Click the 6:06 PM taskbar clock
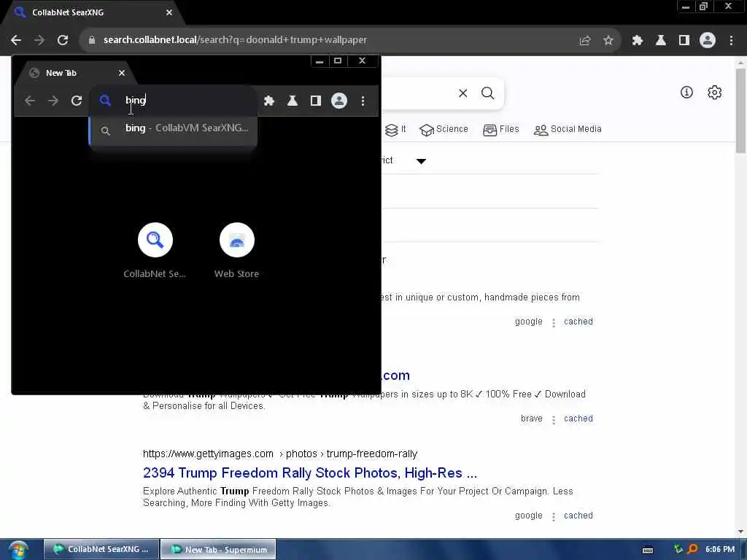The image size is (747, 560). (x=720, y=550)
